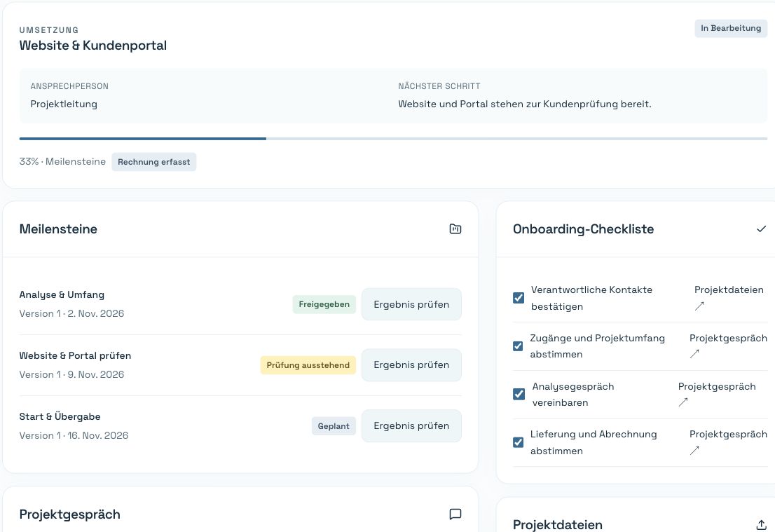The height and width of the screenshot is (532, 775).
Task: Open Projektgespräch link beside Analysegespräch vereinbaren
Action: 717,394
